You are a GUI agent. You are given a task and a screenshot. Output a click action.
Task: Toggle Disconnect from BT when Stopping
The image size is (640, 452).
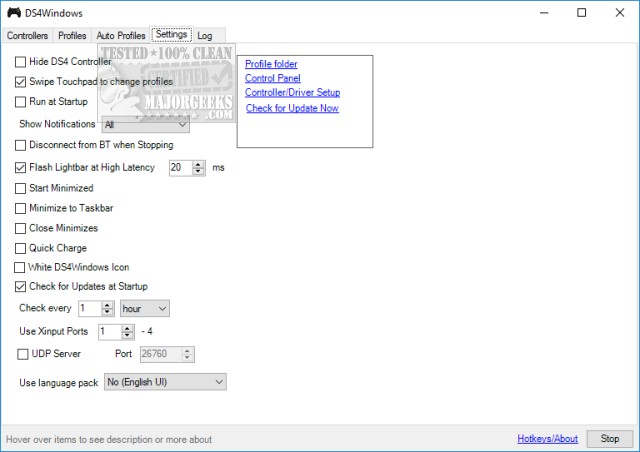pos(20,145)
